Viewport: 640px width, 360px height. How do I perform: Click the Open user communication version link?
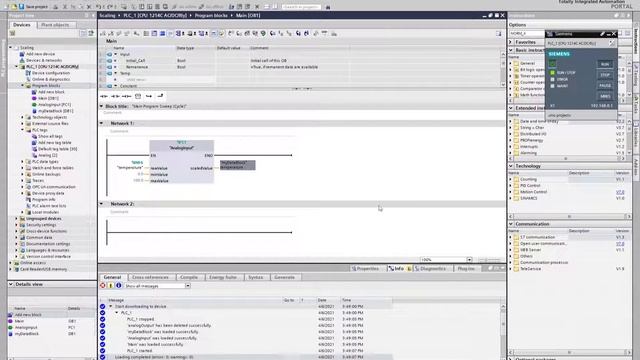pos(620,244)
